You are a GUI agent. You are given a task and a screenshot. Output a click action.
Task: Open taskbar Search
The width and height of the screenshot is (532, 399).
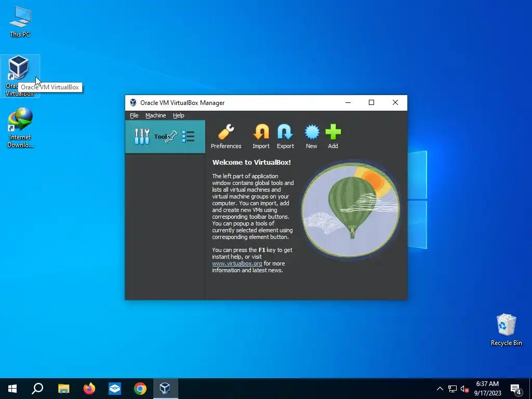(x=37, y=389)
